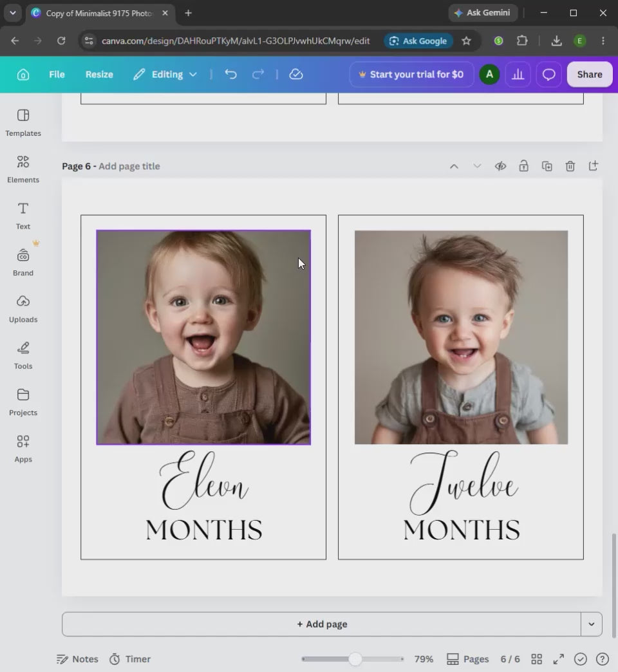Image resolution: width=618 pixels, height=672 pixels.
Task: Open grid view of pages
Action: click(x=537, y=658)
